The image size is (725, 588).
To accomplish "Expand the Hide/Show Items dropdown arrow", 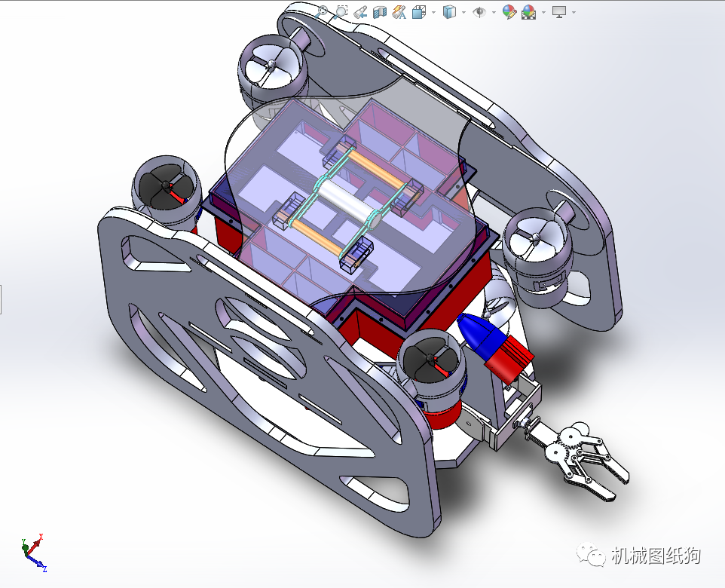I will [x=494, y=12].
